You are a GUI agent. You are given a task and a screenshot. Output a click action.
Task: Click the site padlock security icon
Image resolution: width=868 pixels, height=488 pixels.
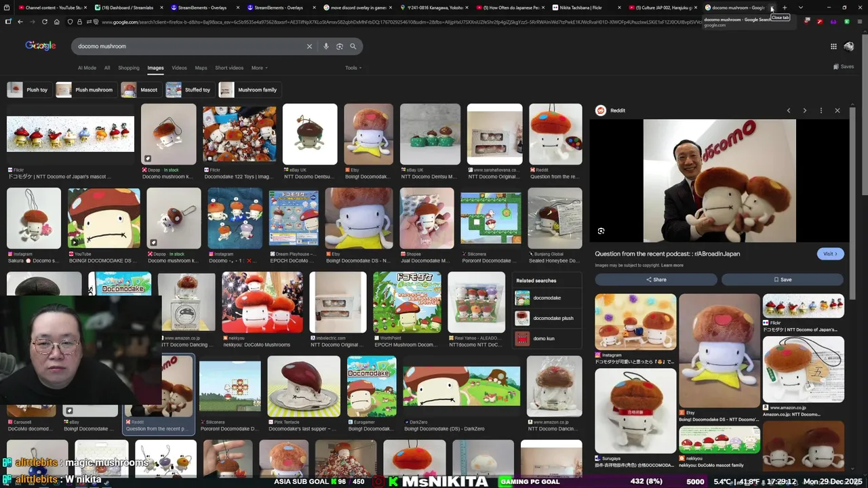coord(79,22)
